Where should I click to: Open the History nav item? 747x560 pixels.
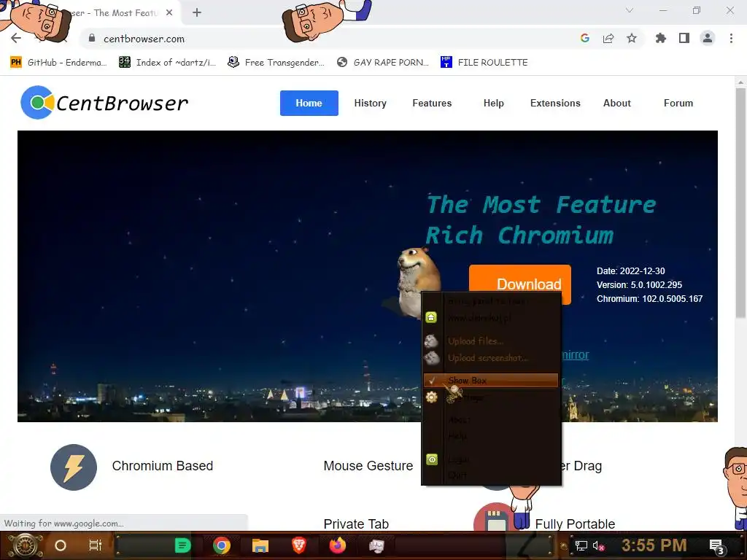[x=370, y=103]
